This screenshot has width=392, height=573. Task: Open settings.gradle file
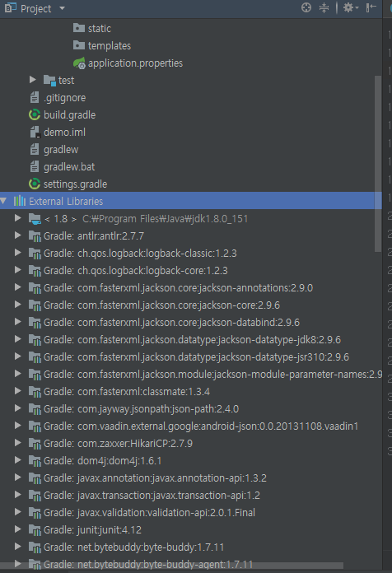(x=75, y=184)
